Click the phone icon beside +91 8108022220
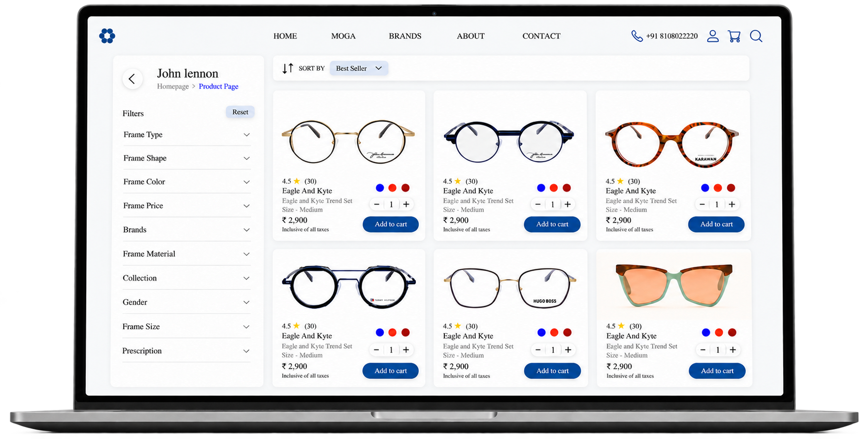This screenshot has width=868, height=439. pos(637,36)
